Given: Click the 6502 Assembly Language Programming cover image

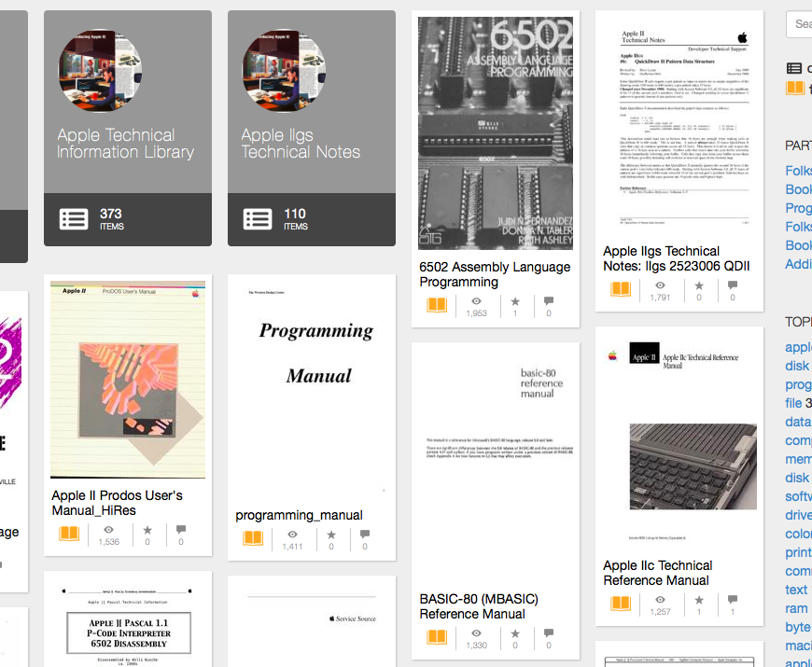Looking at the screenshot, I should tap(496, 133).
